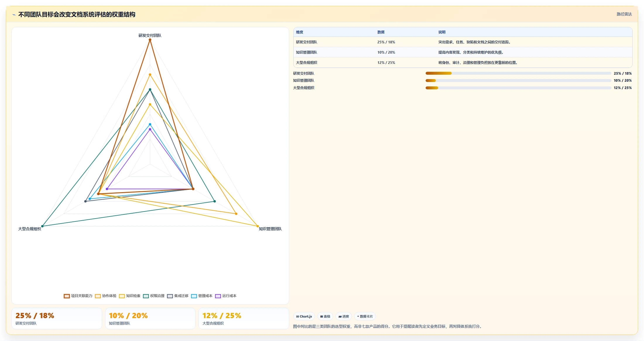This screenshot has width=644, height=341.
Task: Click the 路径雷达 label in header
Action: [624, 14]
